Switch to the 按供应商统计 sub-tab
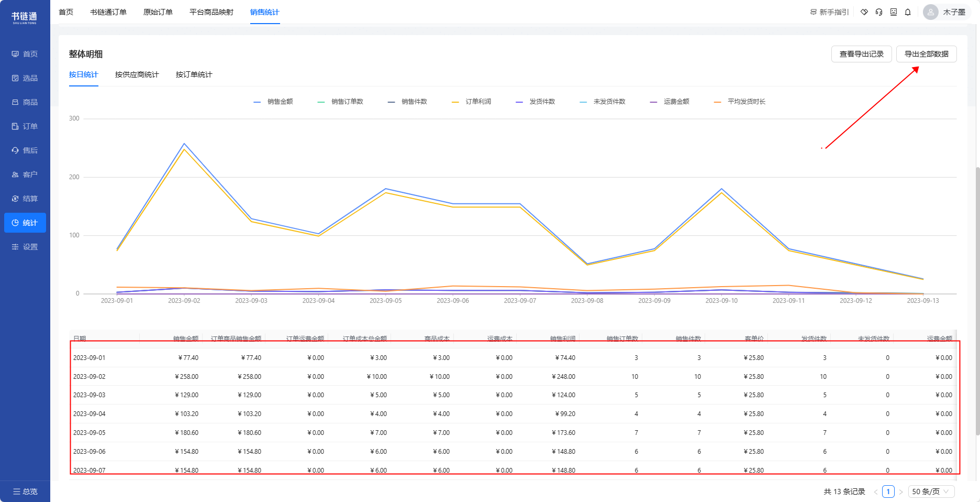This screenshot has height=502, width=980. (x=137, y=74)
